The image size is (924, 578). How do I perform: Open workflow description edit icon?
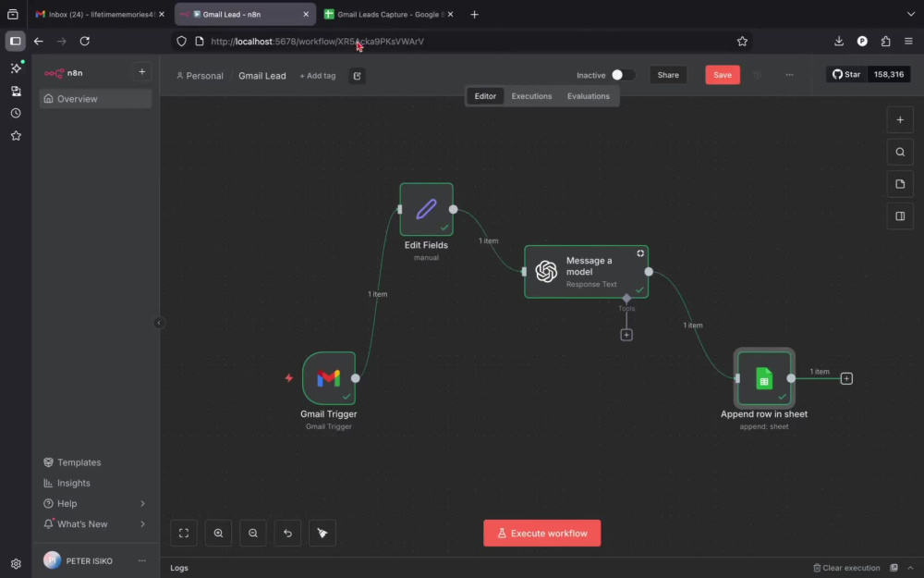357,76
